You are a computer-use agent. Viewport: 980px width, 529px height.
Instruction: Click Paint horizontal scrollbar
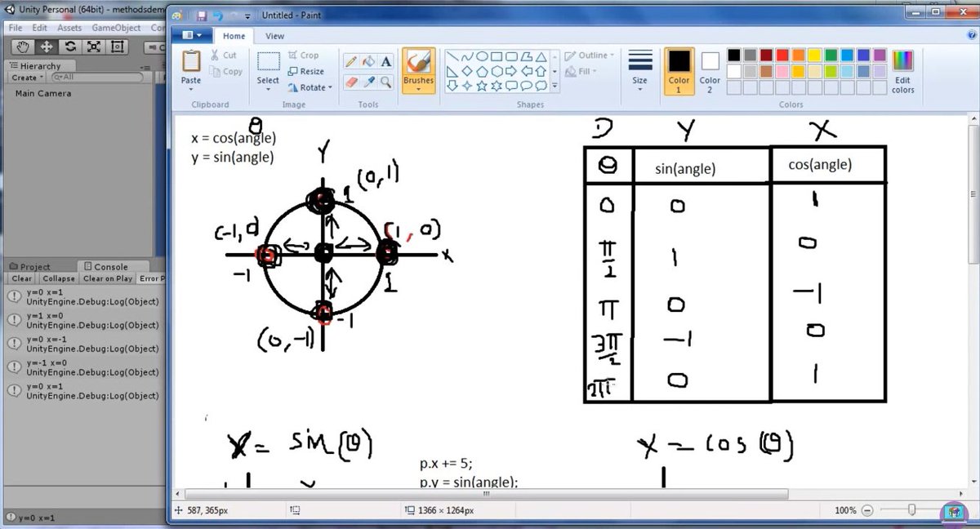coord(486,494)
